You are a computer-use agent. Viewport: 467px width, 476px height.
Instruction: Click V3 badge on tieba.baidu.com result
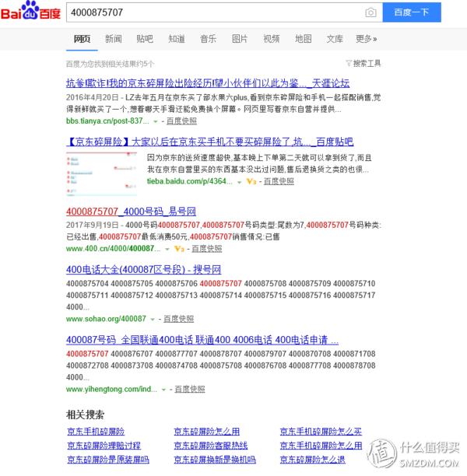tap(251, 181)
